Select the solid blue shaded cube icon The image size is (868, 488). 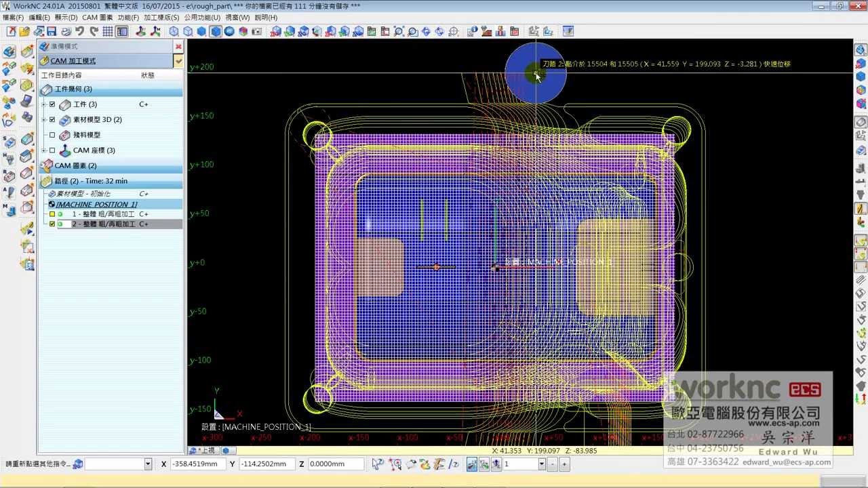[x=201, y=31]
